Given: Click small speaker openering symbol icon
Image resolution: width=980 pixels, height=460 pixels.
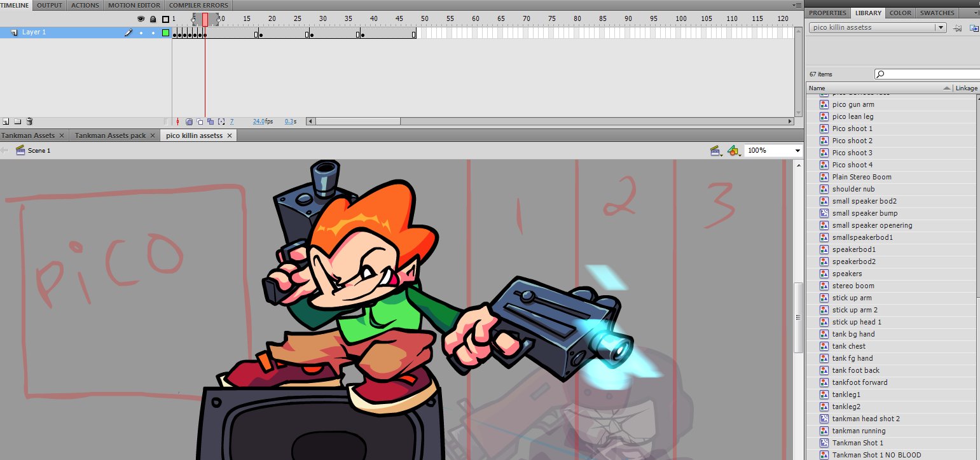Looking at the screenshot, I should 824,225.
